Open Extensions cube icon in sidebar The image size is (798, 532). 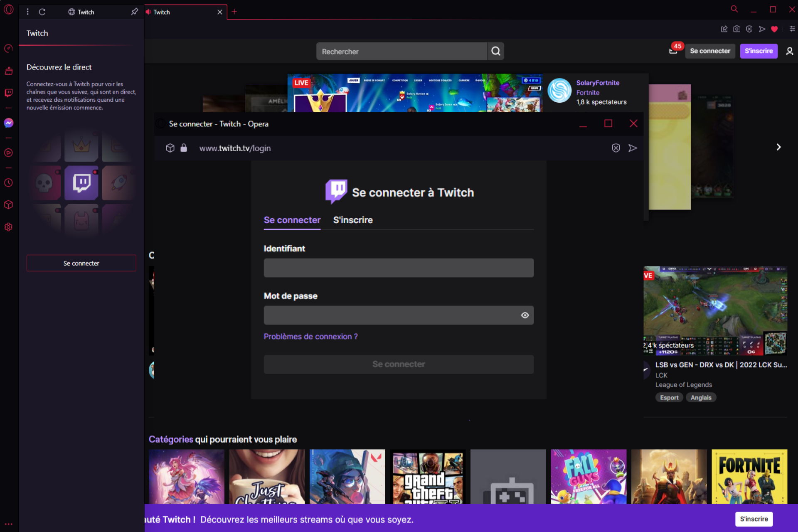point(9,205)
